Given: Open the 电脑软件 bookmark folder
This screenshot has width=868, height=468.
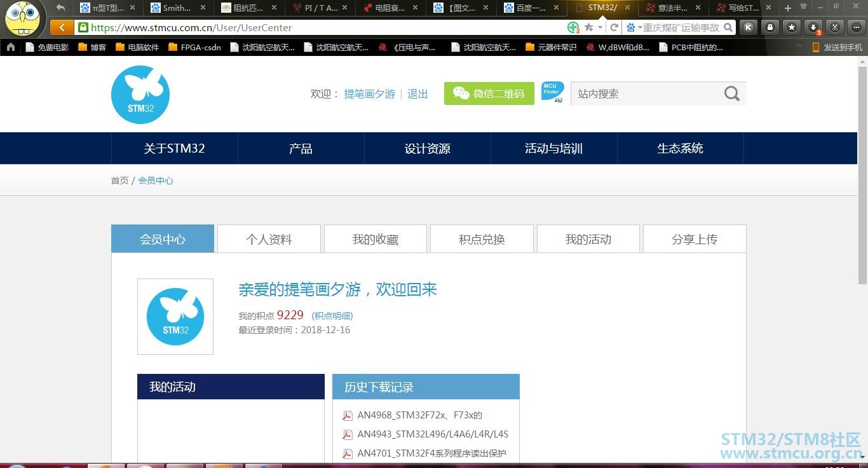Looking at the screenshot, I should pyautogui.click(x=138, y=47).
